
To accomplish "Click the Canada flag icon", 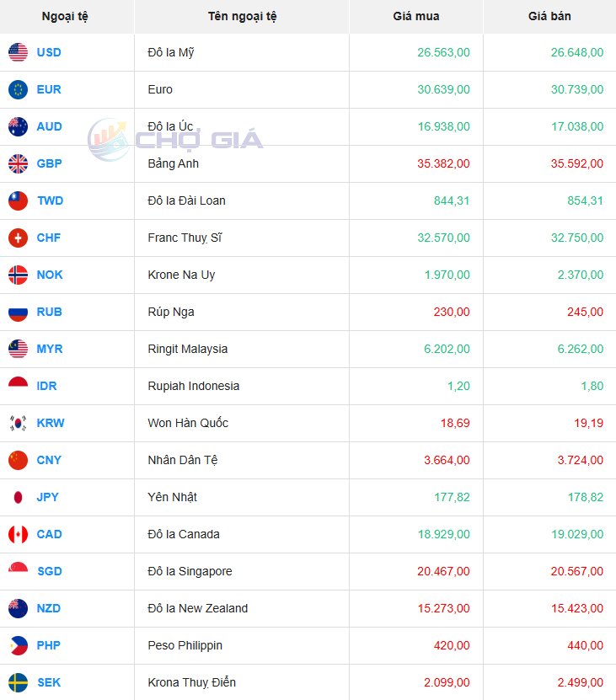I will [18, 534].
